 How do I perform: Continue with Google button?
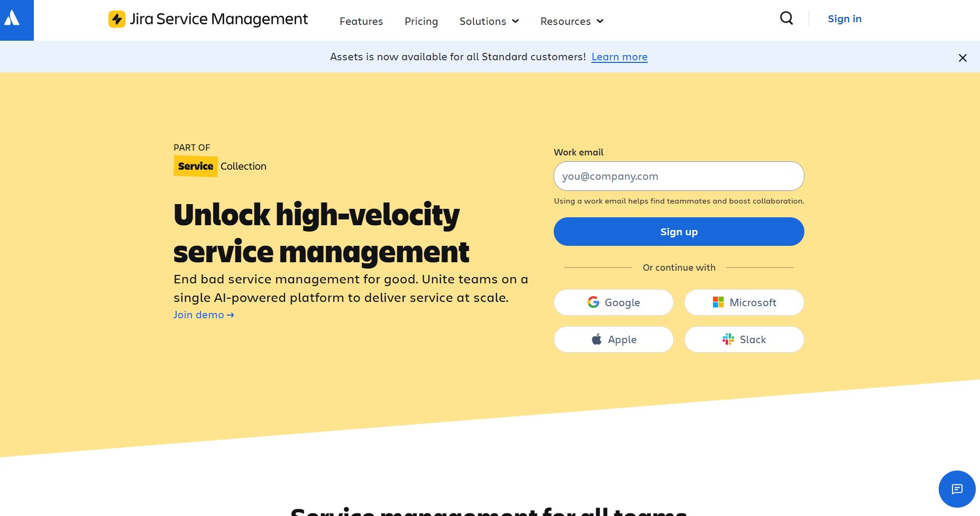click(613, 302)
